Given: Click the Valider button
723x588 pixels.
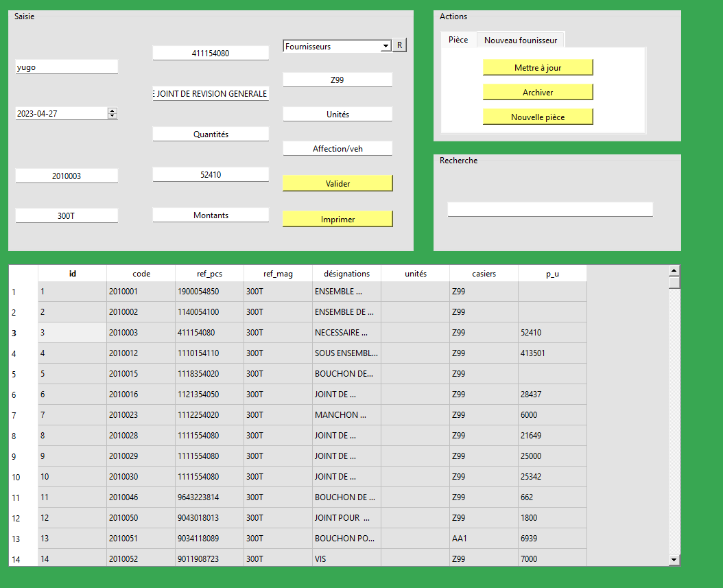Looking at the screenshot, I should (x=337, y=183).
